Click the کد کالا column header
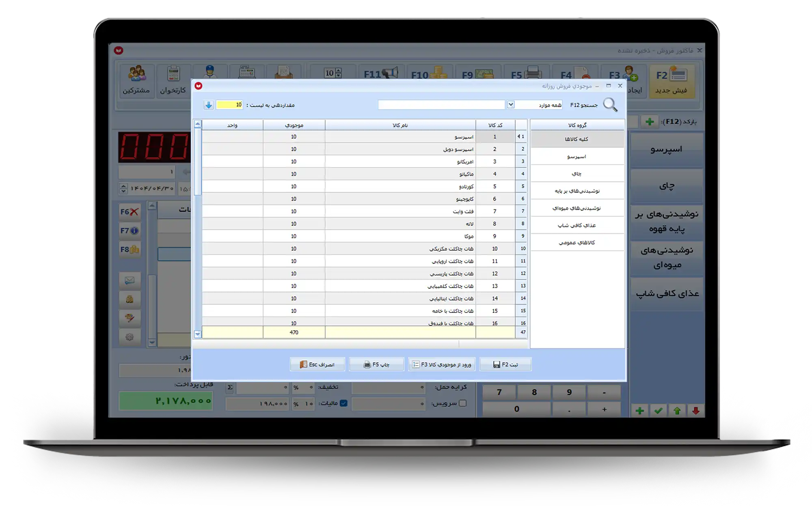 [x=495, y=125]
